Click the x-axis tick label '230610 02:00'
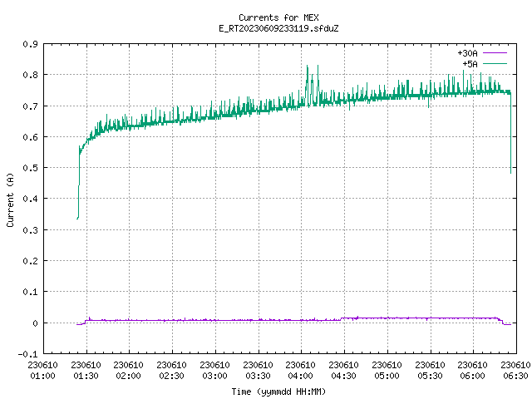Screen dimensions: 532x399 pos(129,371)
